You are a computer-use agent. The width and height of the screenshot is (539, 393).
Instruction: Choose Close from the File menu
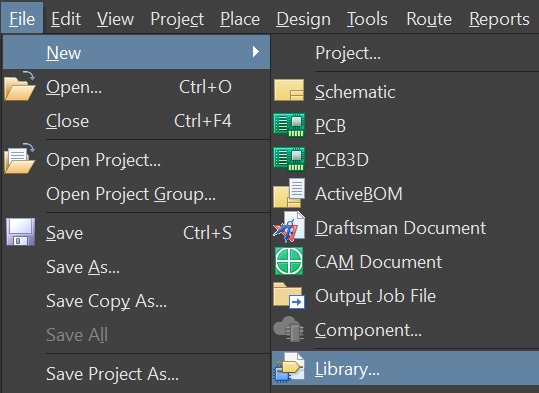click(136, 121)
